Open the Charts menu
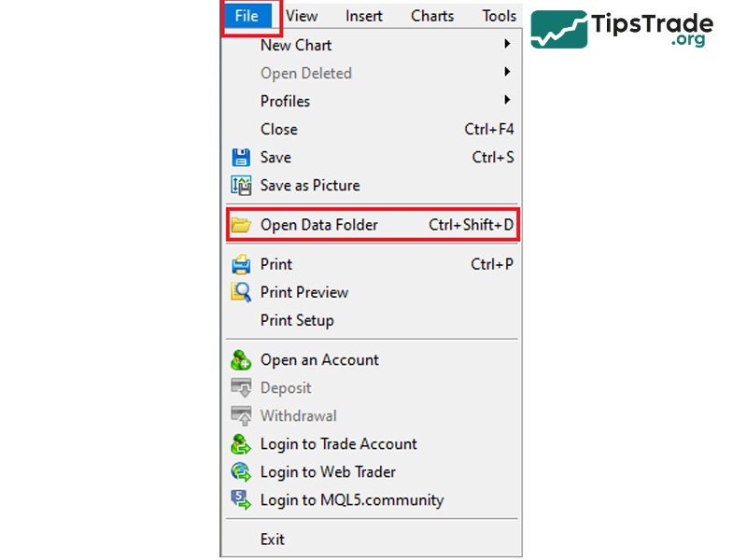Image resolution: width=747 pixels, height=560 pixels. (x=432, y=16)
